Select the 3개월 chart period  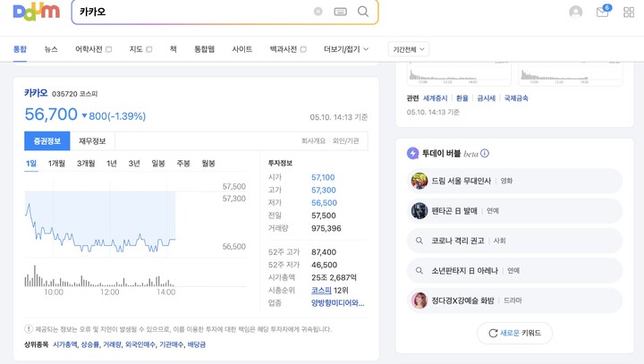pyautogui.click(x=86, y=164)
